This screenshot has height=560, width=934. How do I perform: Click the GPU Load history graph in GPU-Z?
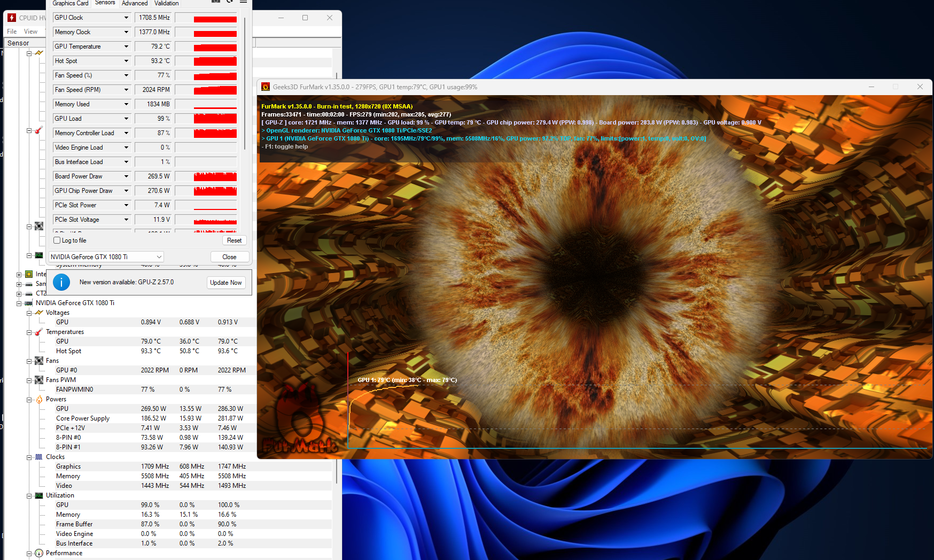click(x=206, y=119)
